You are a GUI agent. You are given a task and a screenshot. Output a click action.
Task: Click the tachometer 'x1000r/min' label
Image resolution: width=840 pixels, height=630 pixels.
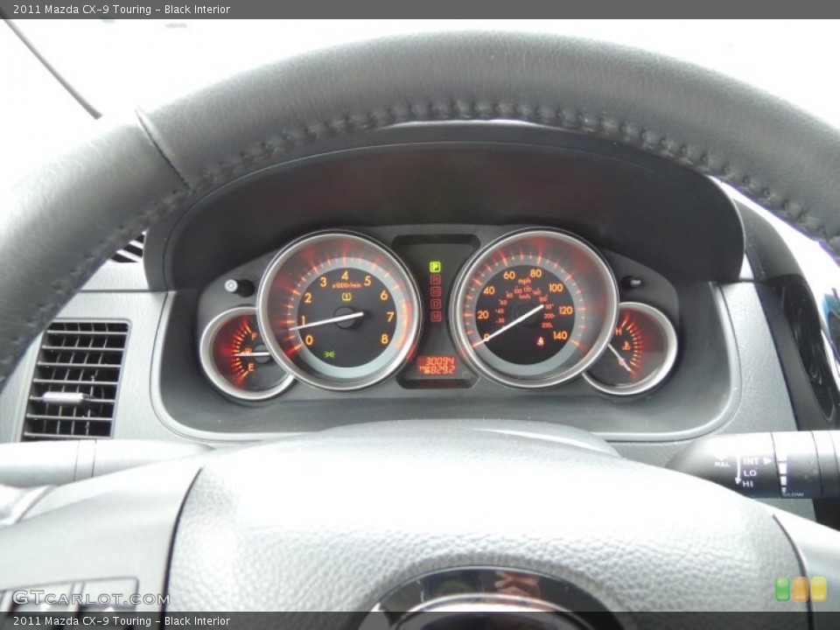click(x=347, y=285)
